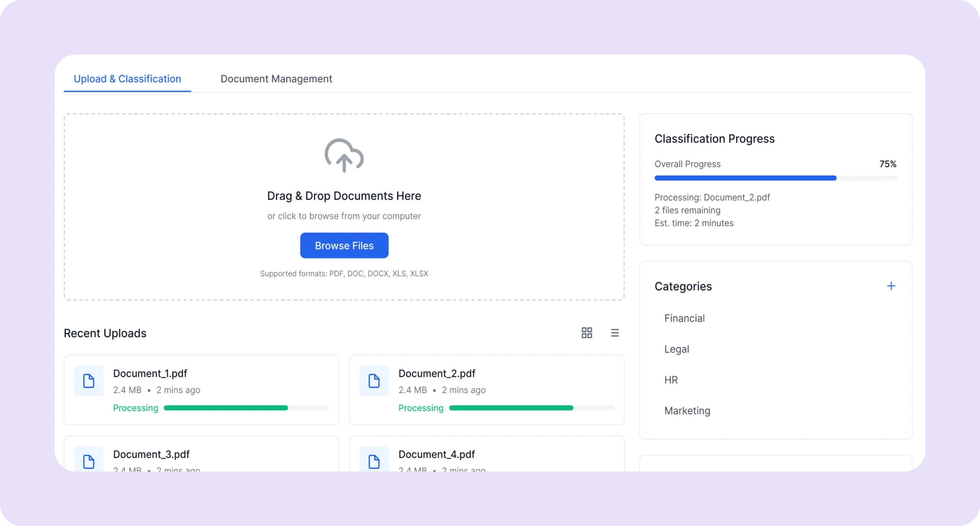Click the Overall Progress bar
The height and width of the screenshot is (526, 980).
coord(776,178)
